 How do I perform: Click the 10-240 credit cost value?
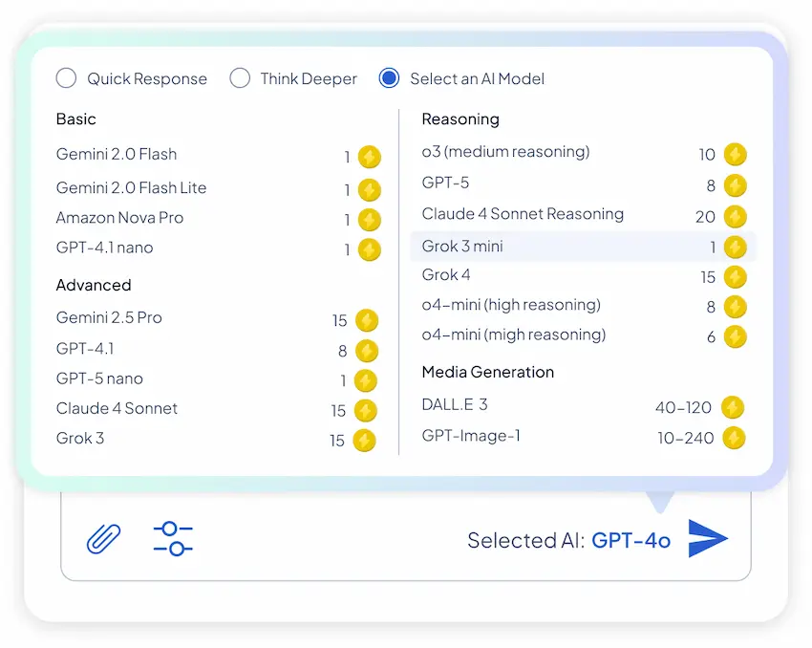(x=686, y=439)
